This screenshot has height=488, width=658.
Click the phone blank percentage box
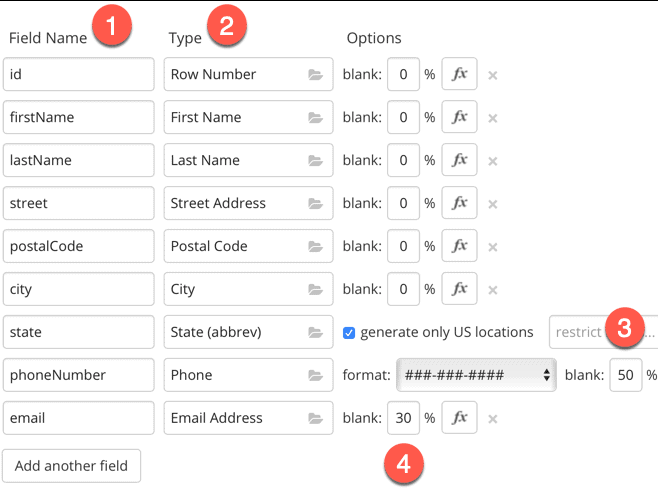(625, 375)
